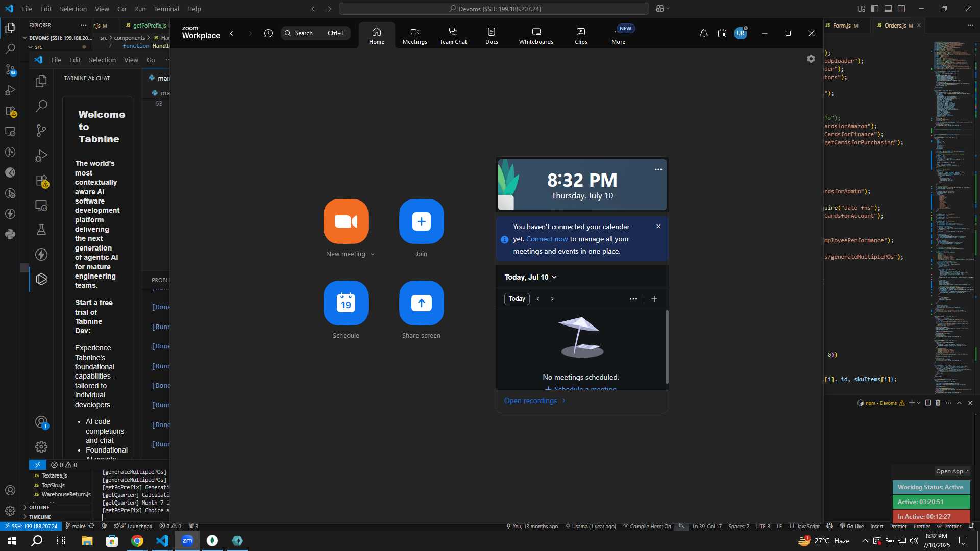Go to next day in Zoom calendar
This screenshot has height=551, width=980.
coord(552,299)
